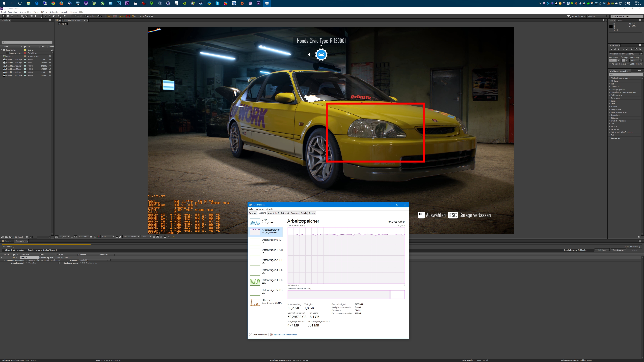Switch to the Prozesse tab in Task-Manager
The height and width of the screenshot is (362, 644).
click(x=253, y=213)
